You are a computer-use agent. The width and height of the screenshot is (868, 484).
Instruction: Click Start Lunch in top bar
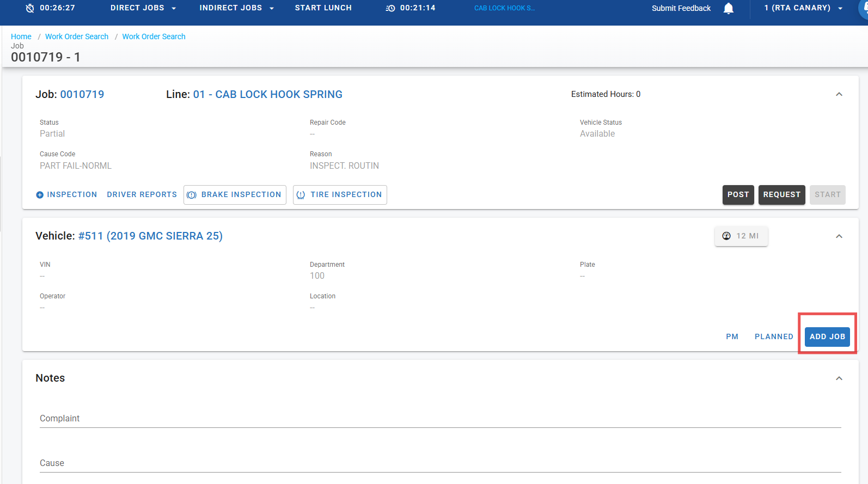[323, 8]
